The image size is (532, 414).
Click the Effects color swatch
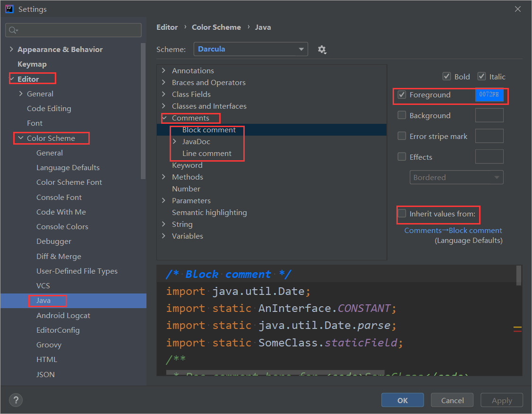click(489, 157)
